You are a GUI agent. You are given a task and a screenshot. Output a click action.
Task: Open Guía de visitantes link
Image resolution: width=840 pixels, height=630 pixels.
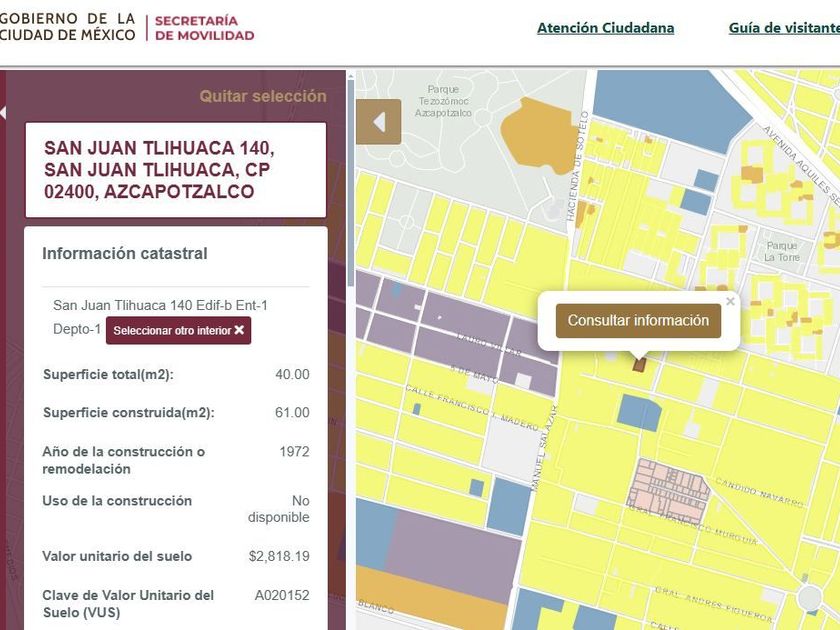click(x=784, y=28)
